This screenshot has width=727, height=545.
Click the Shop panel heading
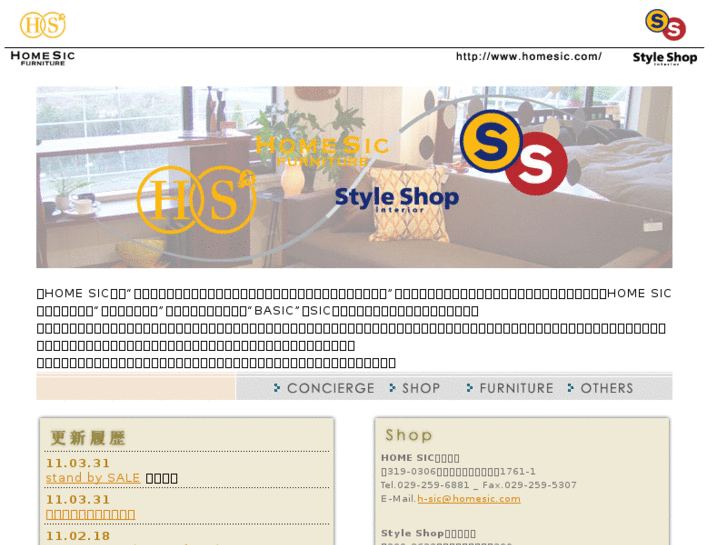click(x=408, y=435)
